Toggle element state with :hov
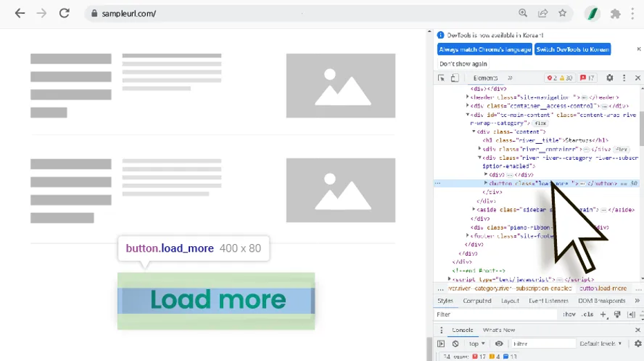The width and height of the screenshot is (644, 361). (569, 315)
